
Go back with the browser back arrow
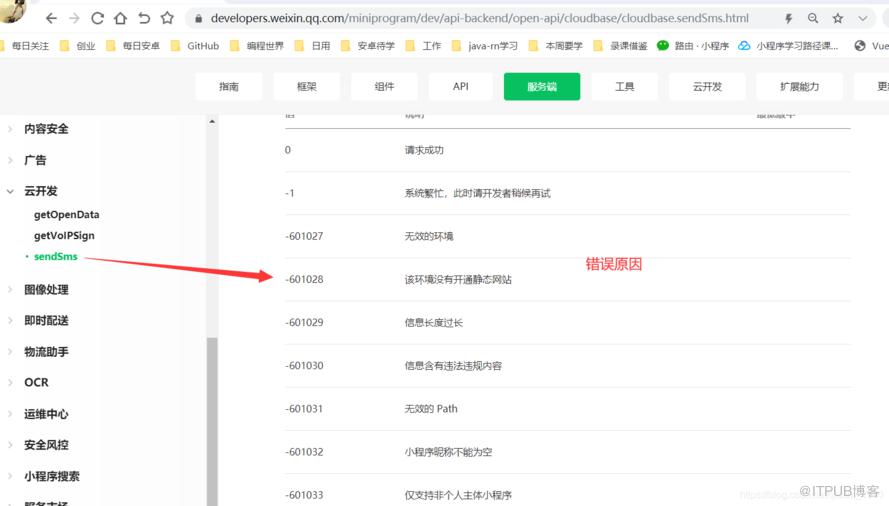[x=52, y=19]
